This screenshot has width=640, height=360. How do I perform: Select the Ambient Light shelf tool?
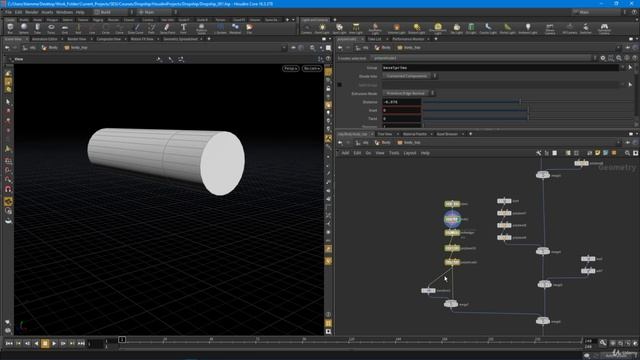point(527,29)
